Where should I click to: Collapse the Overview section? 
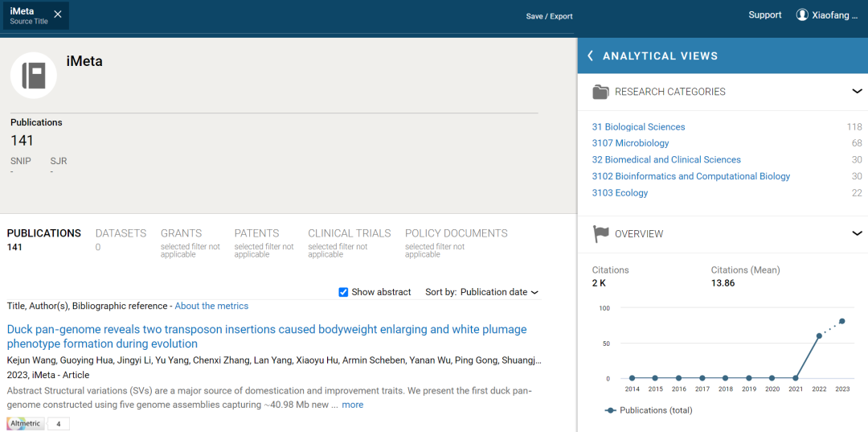click(x=857, y=233)
